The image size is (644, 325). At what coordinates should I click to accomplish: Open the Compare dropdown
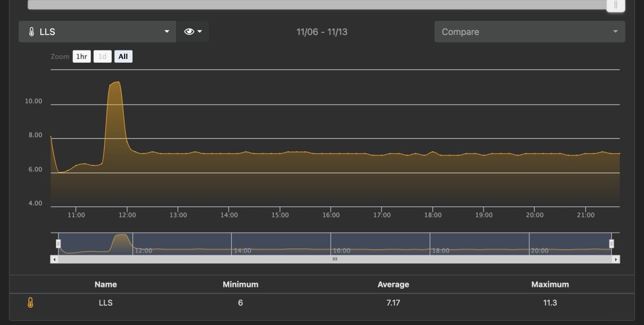click(529, 32)
